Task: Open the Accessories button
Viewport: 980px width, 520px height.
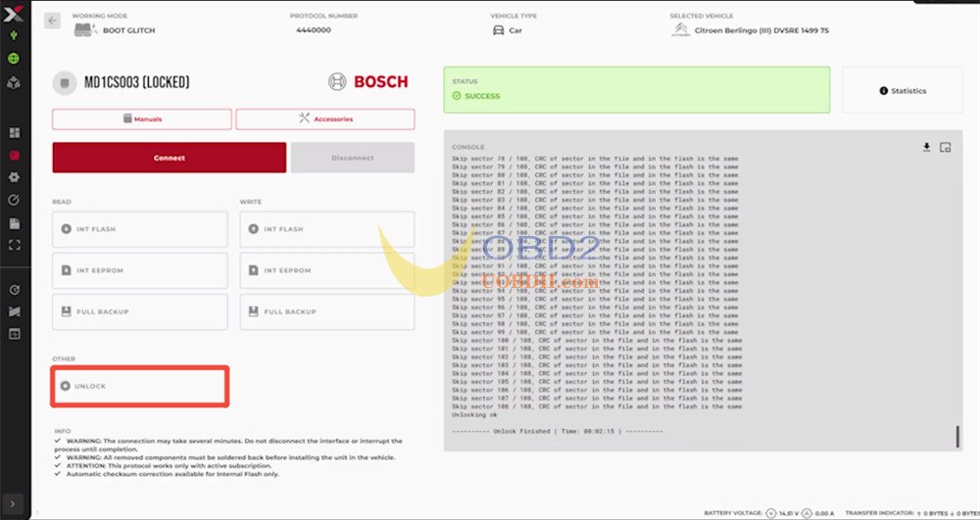Action: click(x=325, y=119)
